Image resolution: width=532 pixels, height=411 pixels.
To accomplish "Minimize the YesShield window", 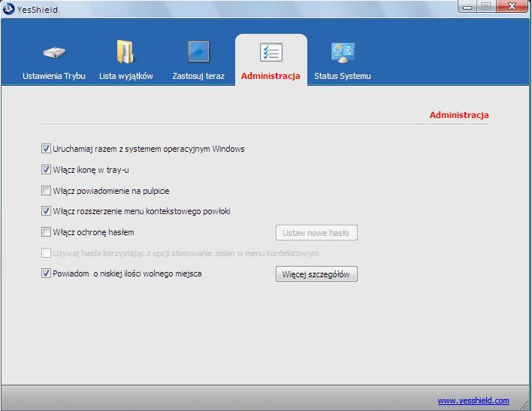I will (467, 7).
